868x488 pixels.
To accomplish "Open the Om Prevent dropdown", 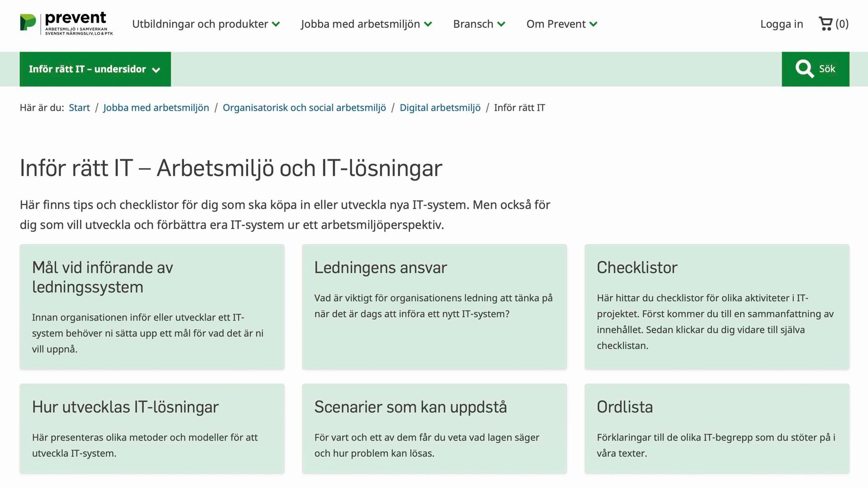I will [x=561, y=24].
